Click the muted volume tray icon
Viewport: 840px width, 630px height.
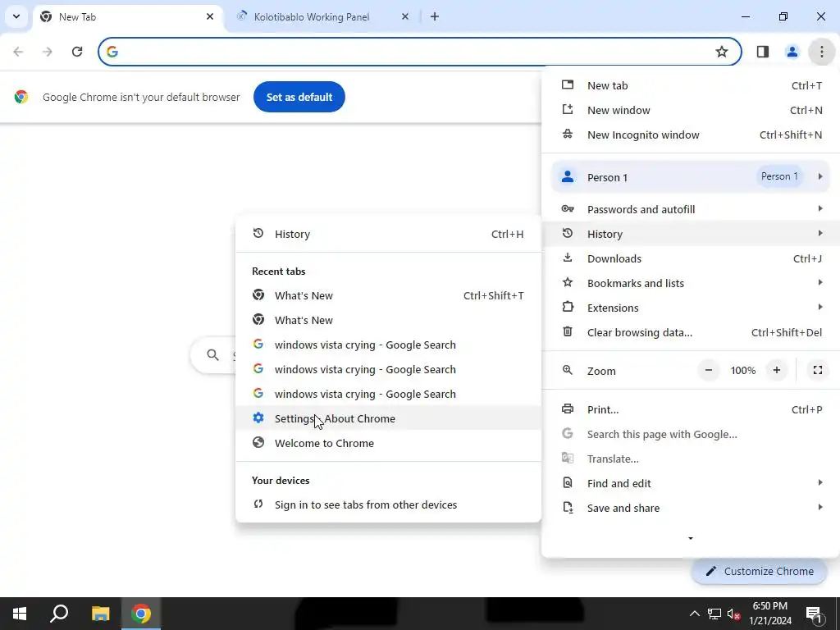[x=734, y=614]
